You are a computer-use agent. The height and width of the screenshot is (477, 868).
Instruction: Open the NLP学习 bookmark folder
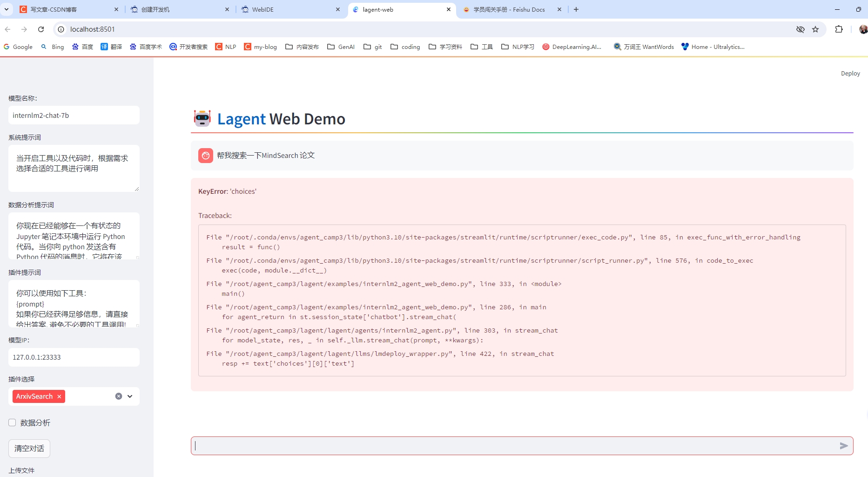518,47
